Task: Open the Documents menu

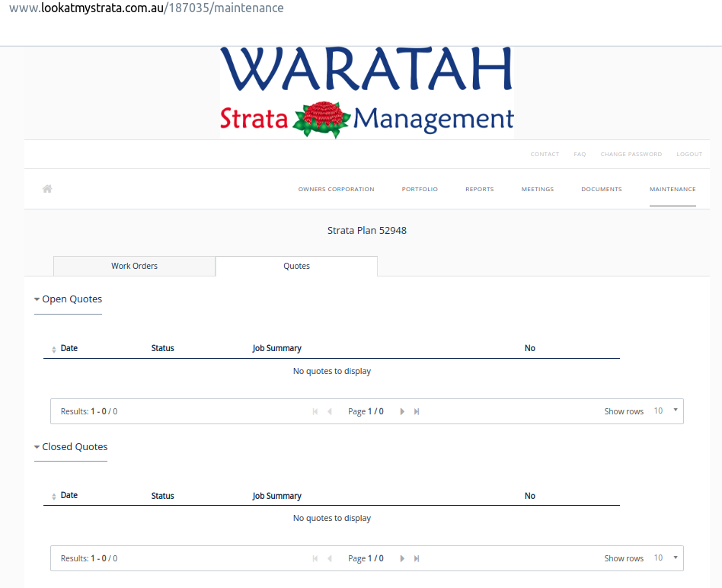Action: coord(601,190)
